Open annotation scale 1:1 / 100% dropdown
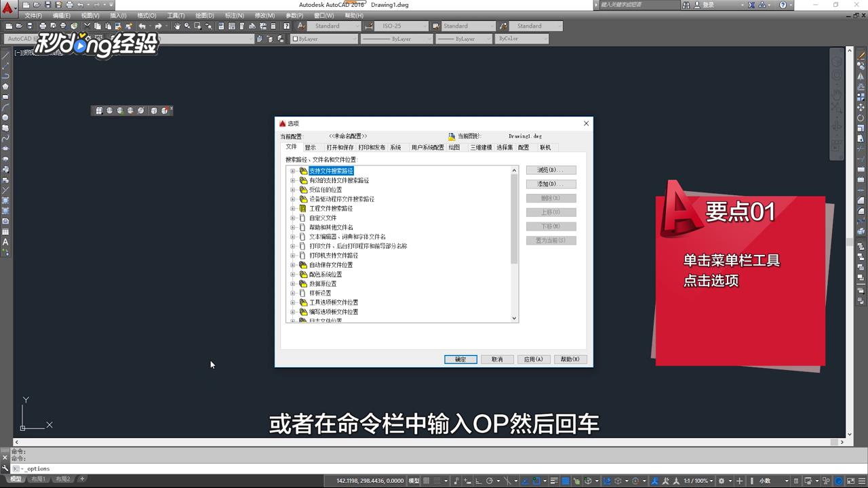This screenshot has height=488, width=868. coord(698,481)
